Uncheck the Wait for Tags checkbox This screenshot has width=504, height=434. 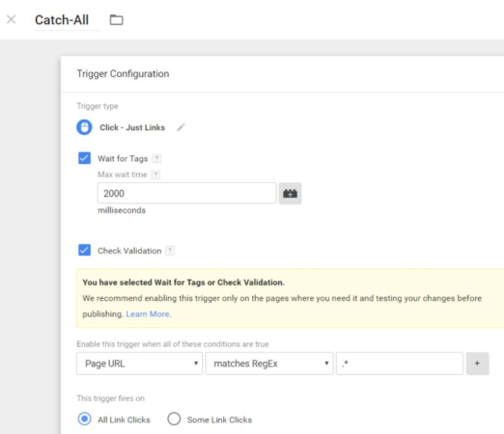pos(84,158)
